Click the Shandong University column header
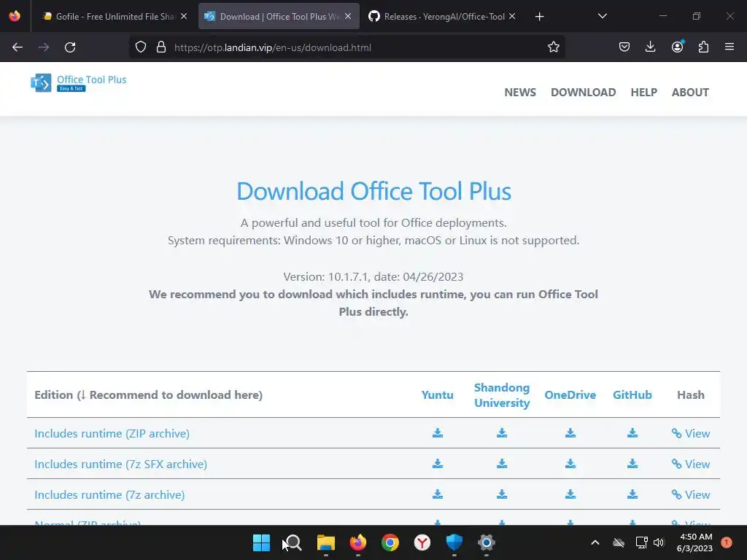Viewport: 747px width, 560px height. pyautogui.click(x=502, y=394)
